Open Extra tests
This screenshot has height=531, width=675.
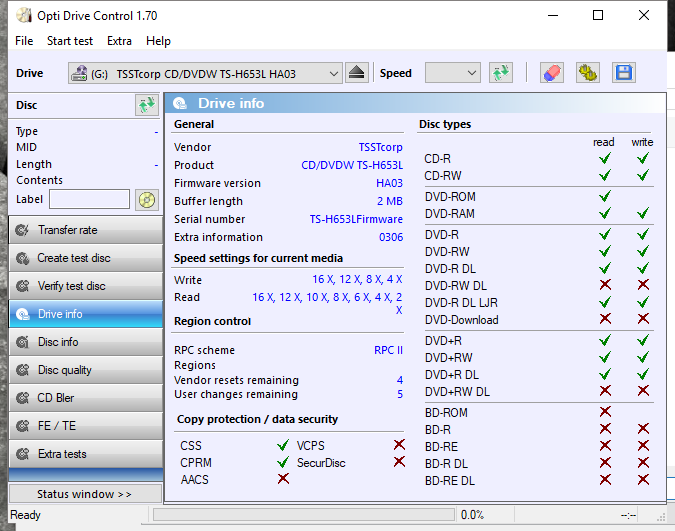(x=86, y=454)
